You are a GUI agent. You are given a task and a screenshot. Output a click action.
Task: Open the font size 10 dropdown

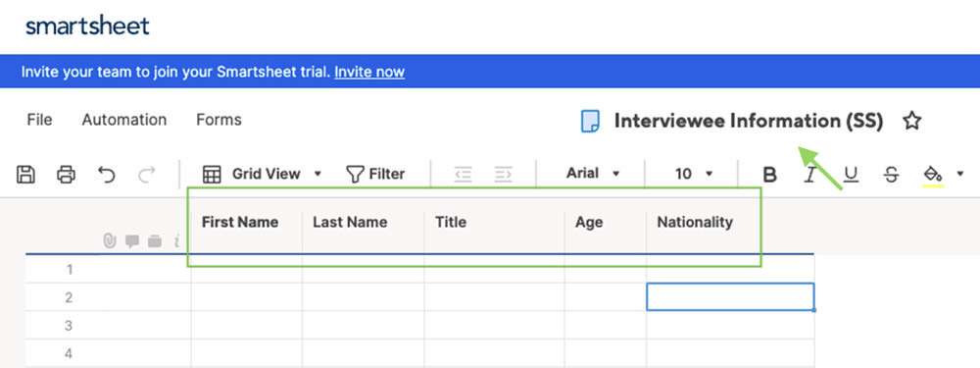[694, 174]
